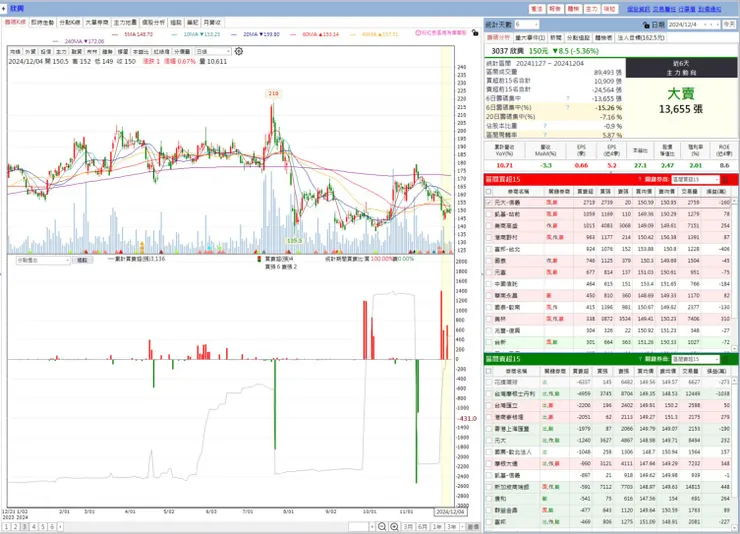Viewport: 740px width, 534px height.
Task: Check the 台灣摩根士丹利 row checkbox
Action: coord(488,393)
